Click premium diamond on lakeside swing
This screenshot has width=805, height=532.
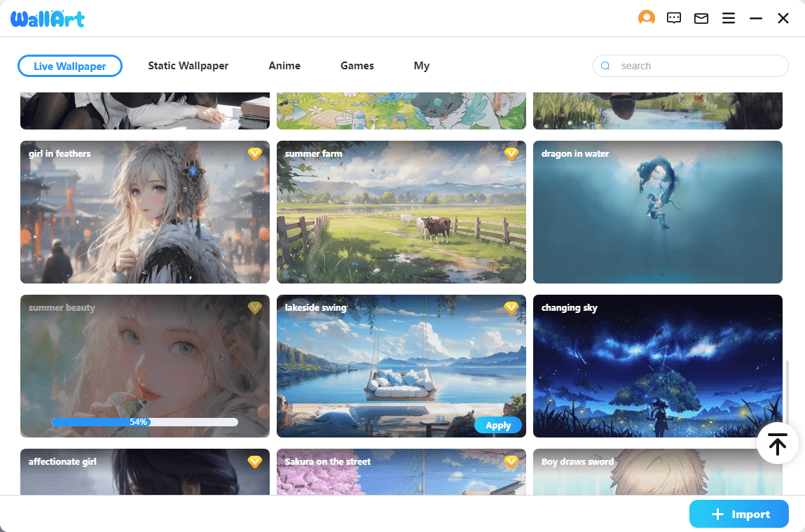[511, 307]
